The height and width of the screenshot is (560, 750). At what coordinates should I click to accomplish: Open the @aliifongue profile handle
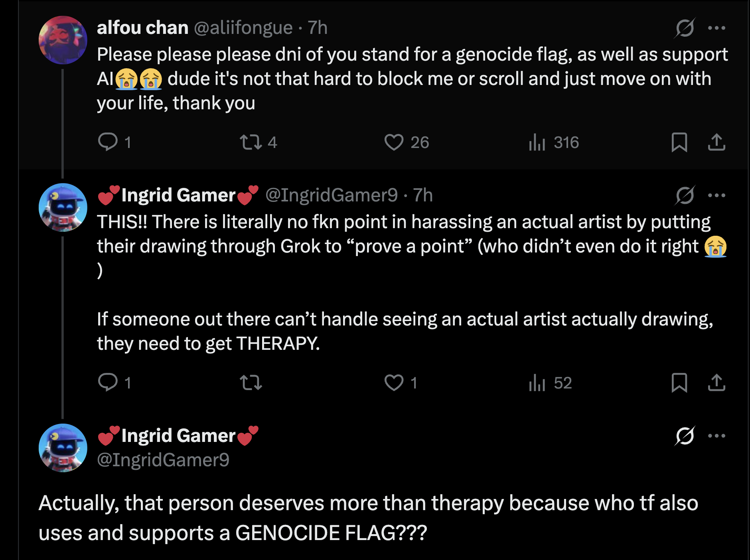(243, 28)
